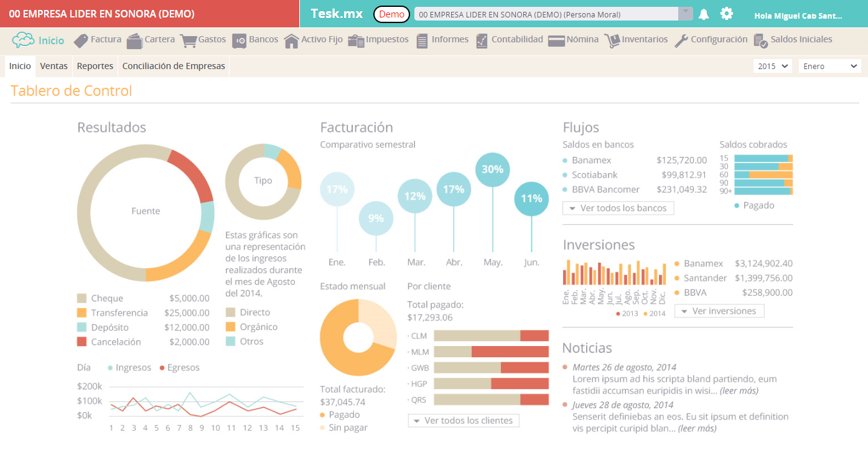
Task: Click the 11% Jun bubble
Action: point(531,199)
